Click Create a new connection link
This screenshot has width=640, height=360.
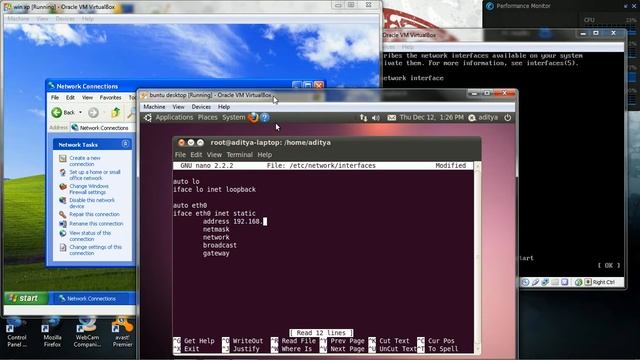(85, 161)
